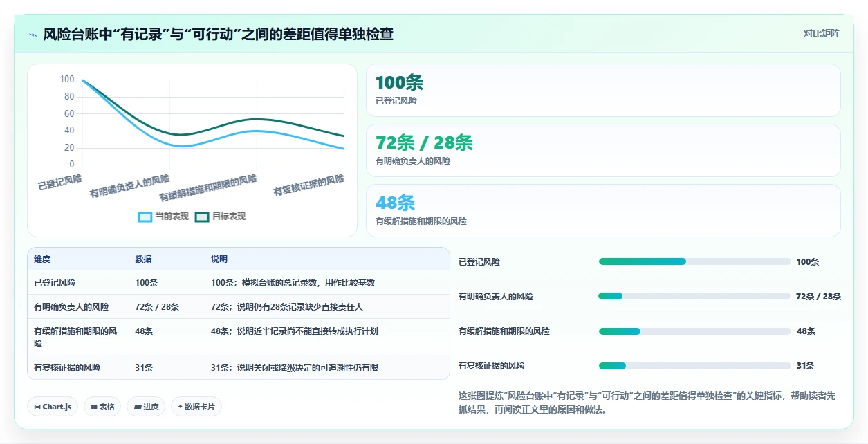The width and height of the screenshot is (868, 444).
Task: Click the large 100条 card figure
Action: click(x=399, y=83)
